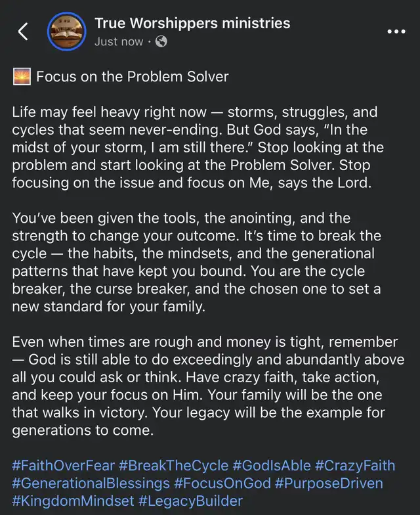The width and height of the screenshot is (420, 515).
Task: Tap the public globe privacy icon
Action: 161,41
